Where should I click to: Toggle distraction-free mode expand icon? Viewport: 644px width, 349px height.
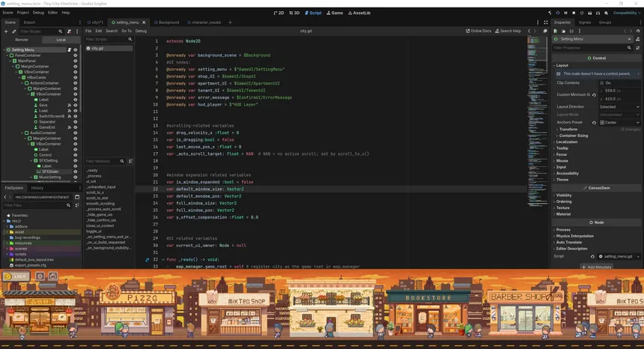546,22
